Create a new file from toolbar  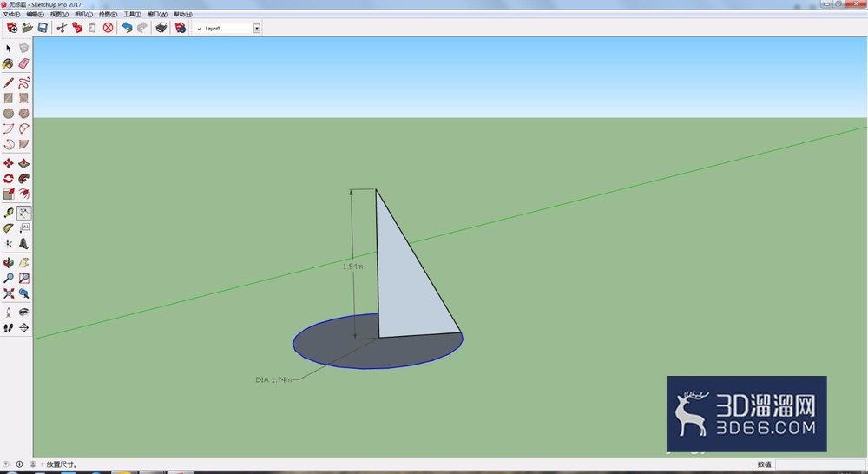[x=12, y=28]
